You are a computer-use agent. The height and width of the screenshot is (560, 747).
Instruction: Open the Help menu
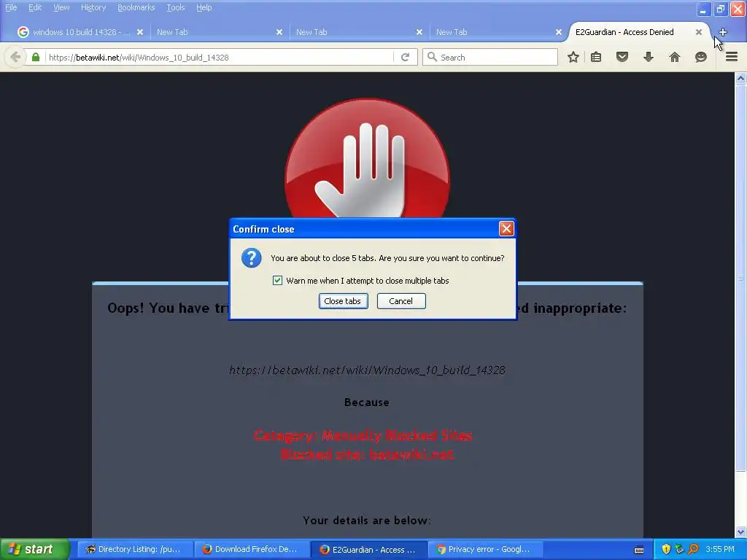(x=204, y=7)
